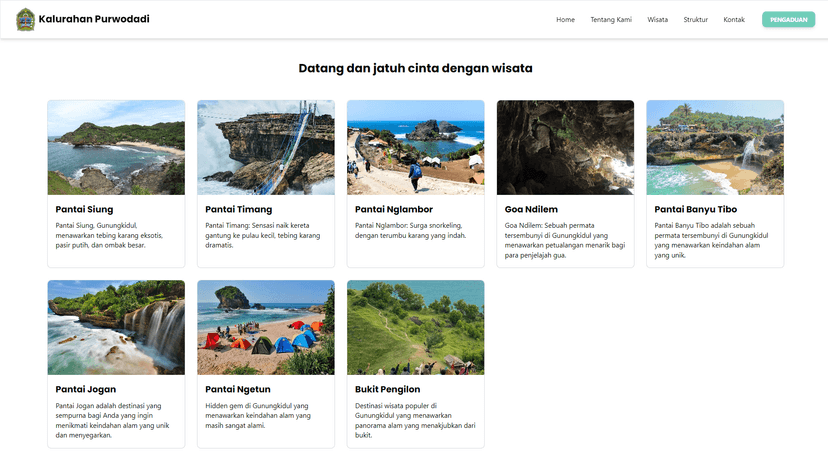Click the Kalurahan Purwodadi crest logo
This screenshot has width=828, height=473.
[x=25, y=20]
